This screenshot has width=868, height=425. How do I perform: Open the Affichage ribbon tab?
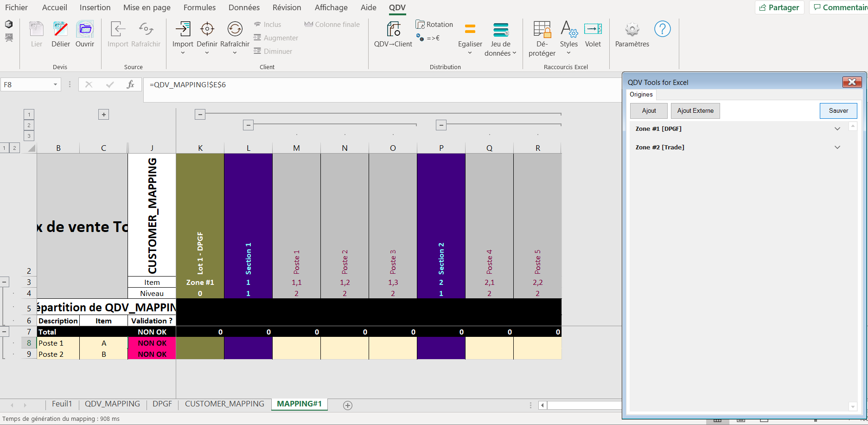(x=331, y=7)
